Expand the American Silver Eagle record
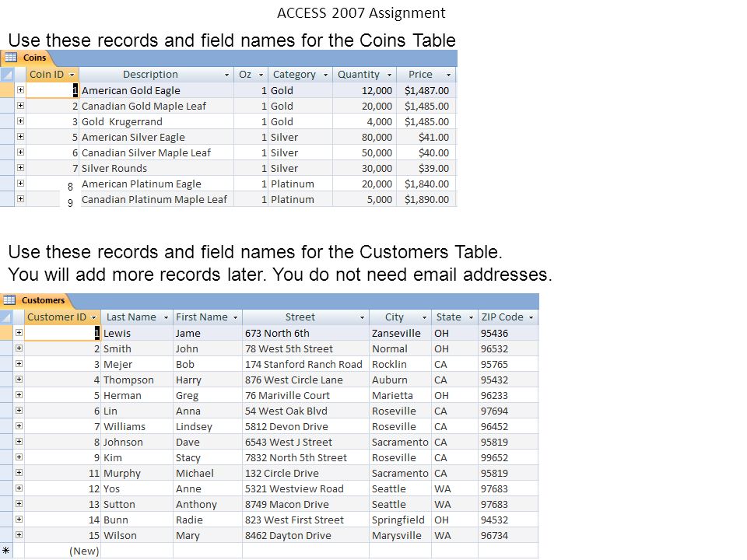 pyautogui.click(x=20, y=137)
